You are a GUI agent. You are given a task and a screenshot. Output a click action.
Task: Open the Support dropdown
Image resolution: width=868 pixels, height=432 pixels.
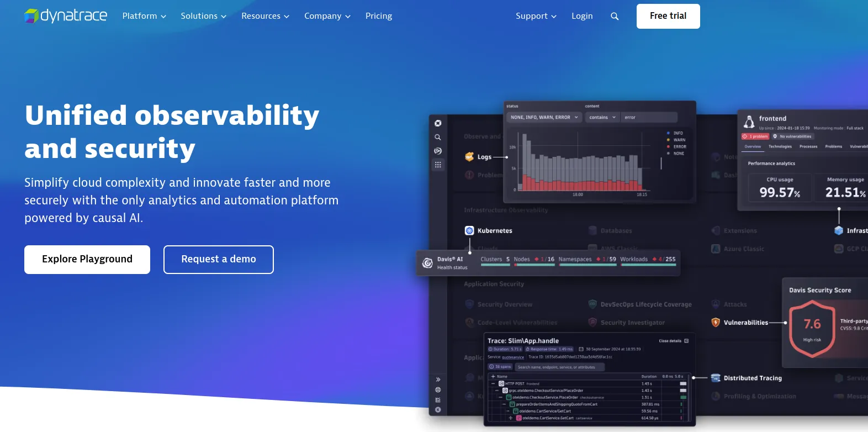click(x=536, y=16)
